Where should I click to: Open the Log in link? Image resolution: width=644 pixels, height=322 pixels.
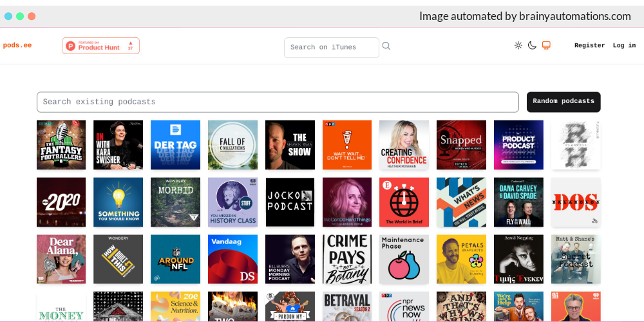tap(624, 45)
